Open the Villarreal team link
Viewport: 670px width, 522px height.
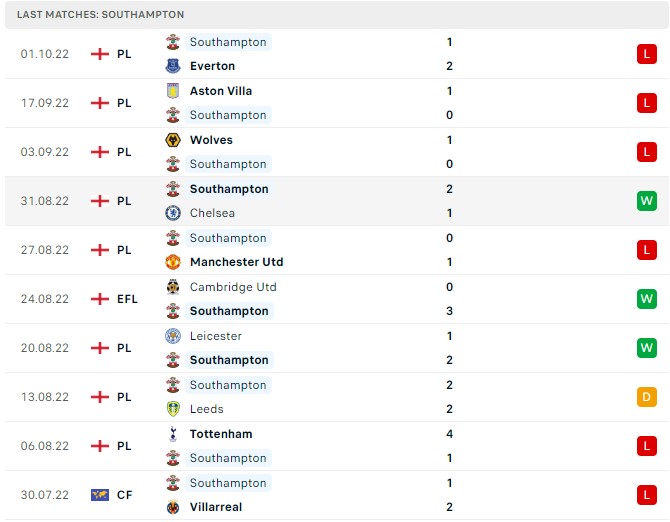tap(216, 507)
